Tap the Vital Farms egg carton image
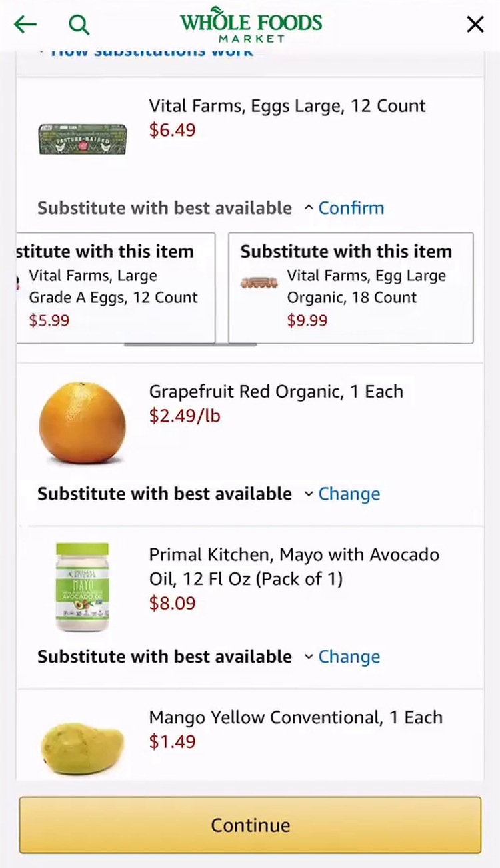Image resolution: width=500 pixels, height=868 pixels. click(x=82, y=139)
